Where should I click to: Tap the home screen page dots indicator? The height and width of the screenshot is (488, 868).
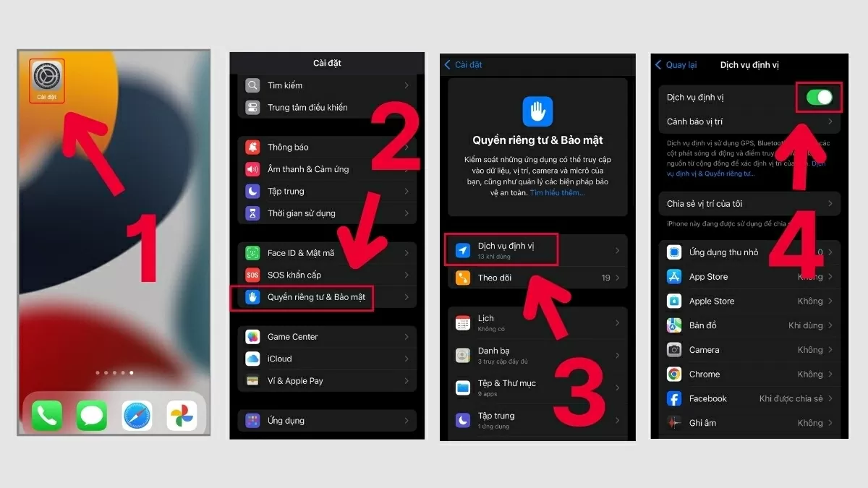click(114, 373)
